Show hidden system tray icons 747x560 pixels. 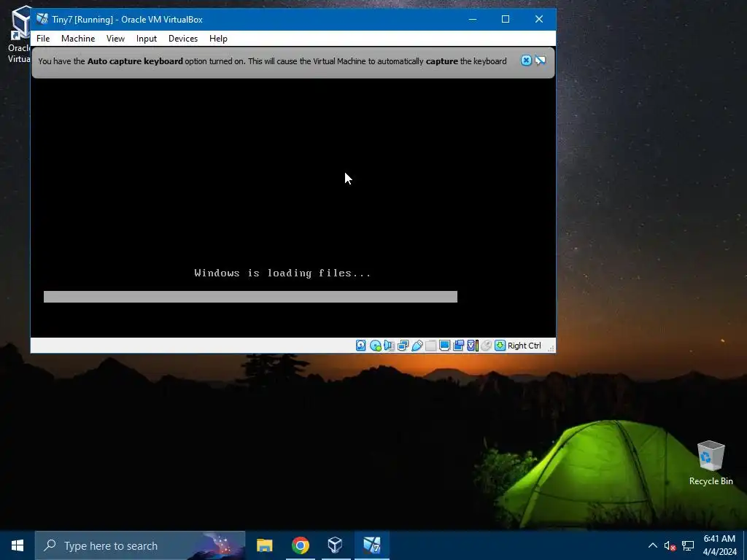point(653,545)
